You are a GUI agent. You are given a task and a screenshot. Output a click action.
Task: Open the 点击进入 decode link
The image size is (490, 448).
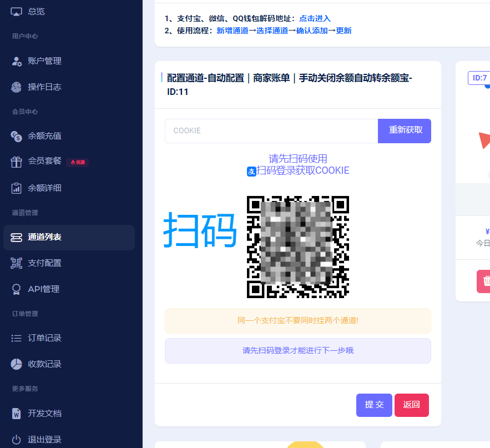pos(315,18)
